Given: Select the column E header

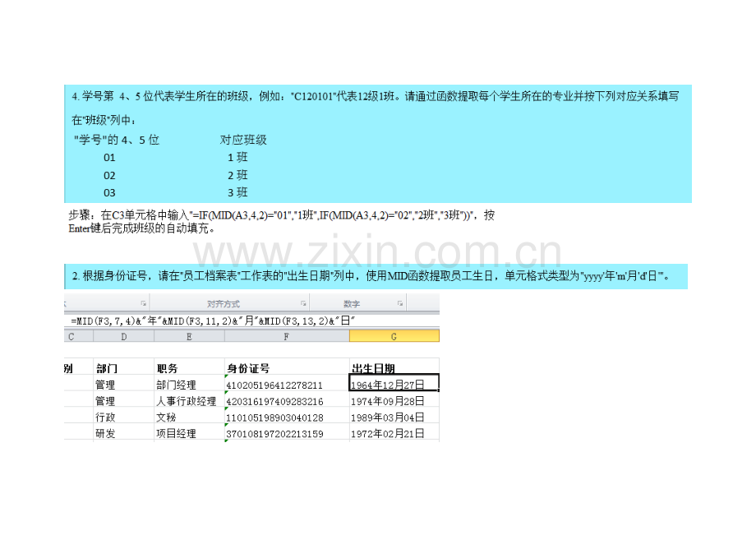Looking at the screenshot, I should pos(190,336).
